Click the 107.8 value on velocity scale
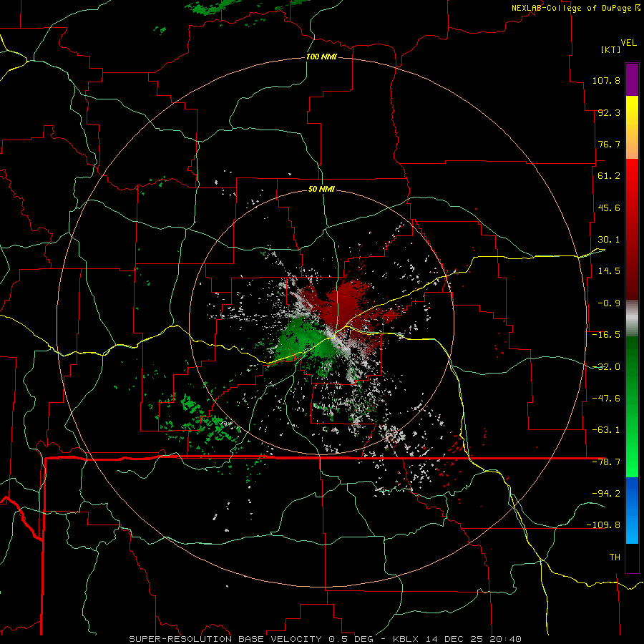 (606, 80)
